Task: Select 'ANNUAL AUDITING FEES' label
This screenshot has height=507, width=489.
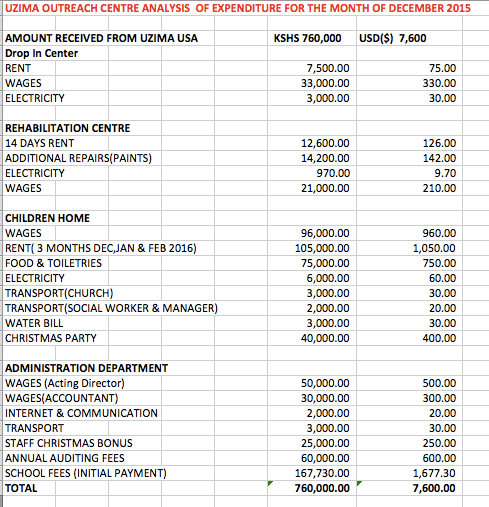Action: (65, 458)
